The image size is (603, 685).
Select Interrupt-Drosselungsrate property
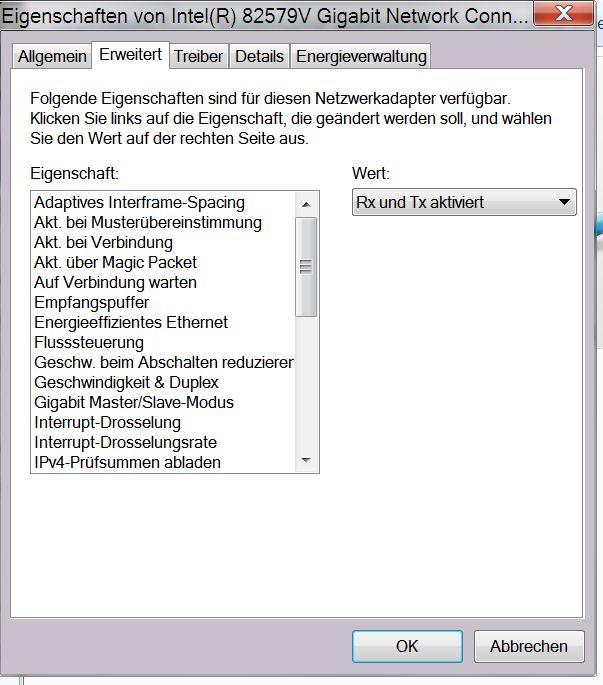click(163, 443)
